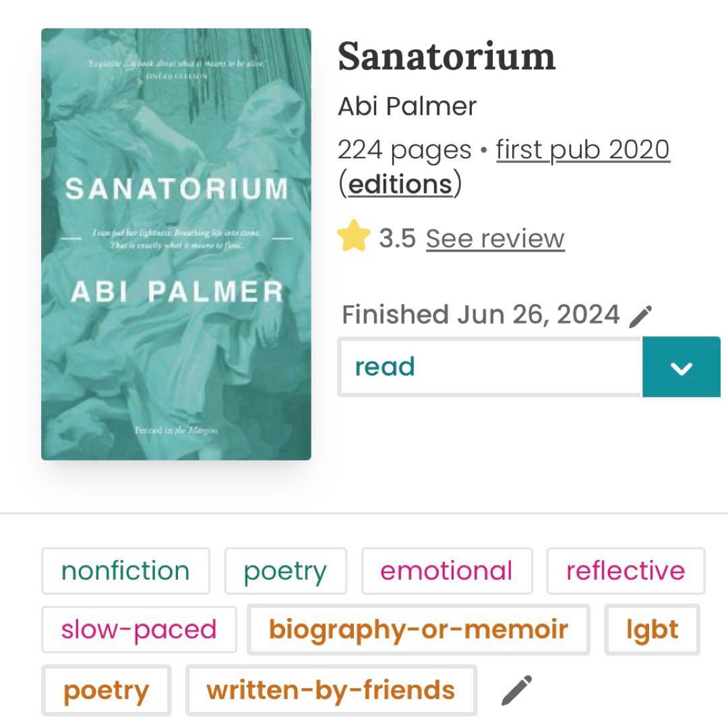This screenshot has height=728, width=728.
Task: Choose the reflective mood tag
Action: (x=626, y=571)
